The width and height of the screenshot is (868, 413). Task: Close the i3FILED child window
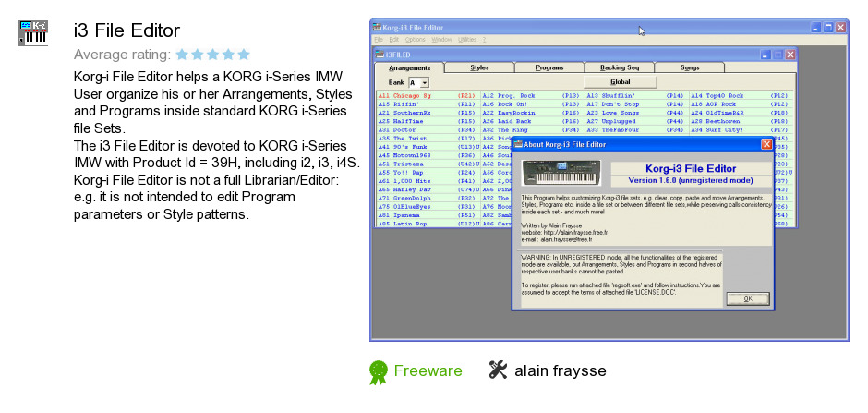pos(790,55)
